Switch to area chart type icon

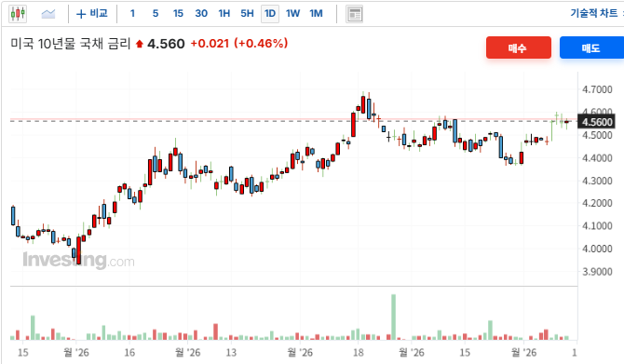[x=48, y=14]
